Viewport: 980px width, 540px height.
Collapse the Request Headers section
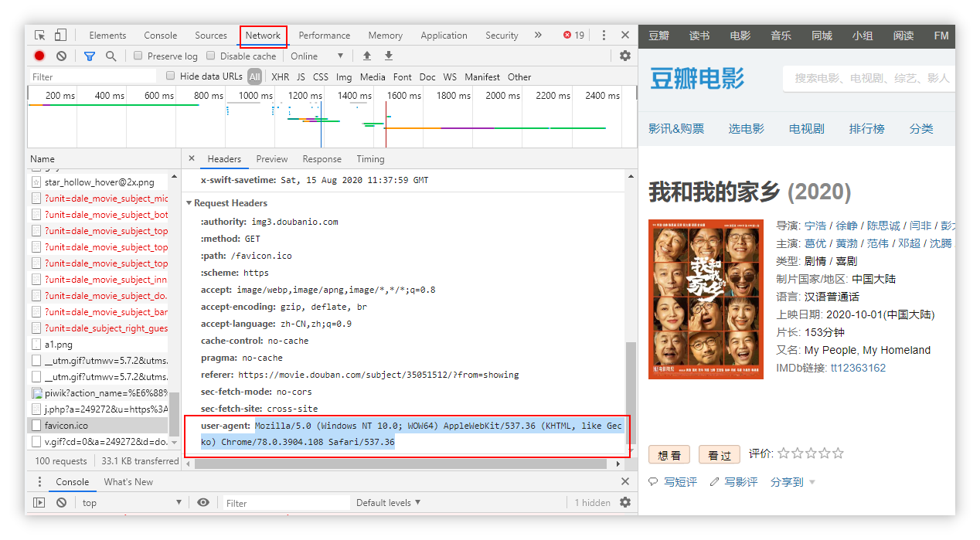(x=189, y=203)
